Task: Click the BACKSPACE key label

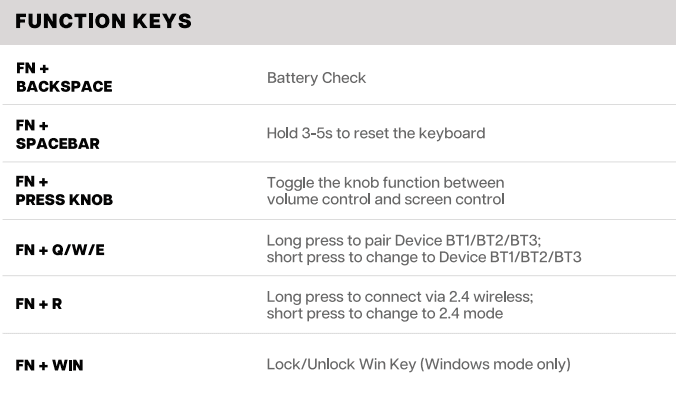Action: (x=64, y=87)
